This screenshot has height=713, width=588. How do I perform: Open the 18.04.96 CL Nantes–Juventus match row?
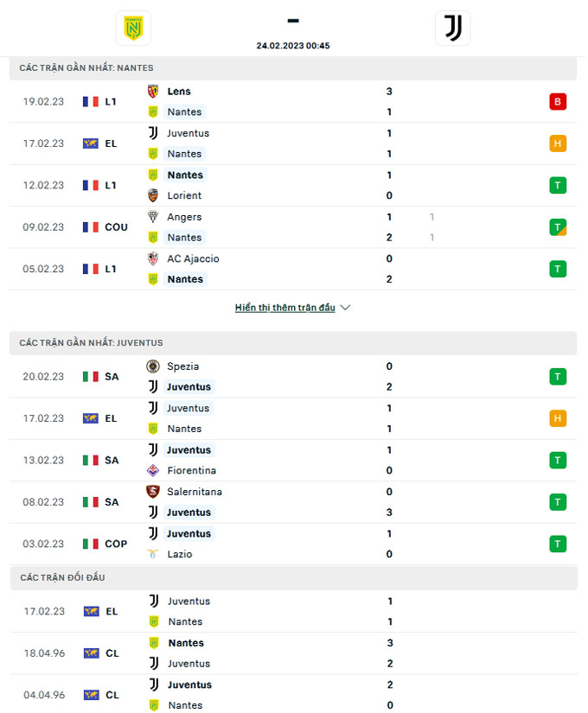pos(293,653)
